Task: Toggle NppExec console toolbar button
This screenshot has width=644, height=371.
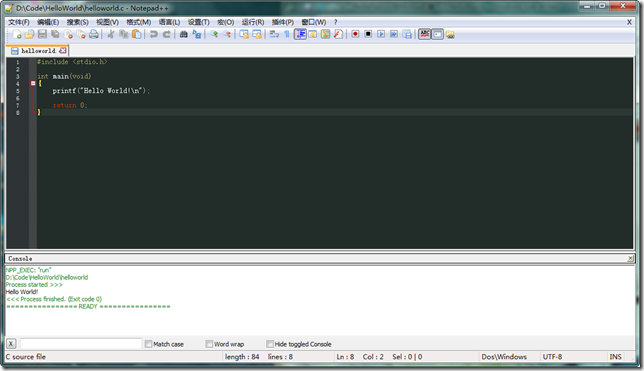Action: pyautogui.click(x=438, y=35)
